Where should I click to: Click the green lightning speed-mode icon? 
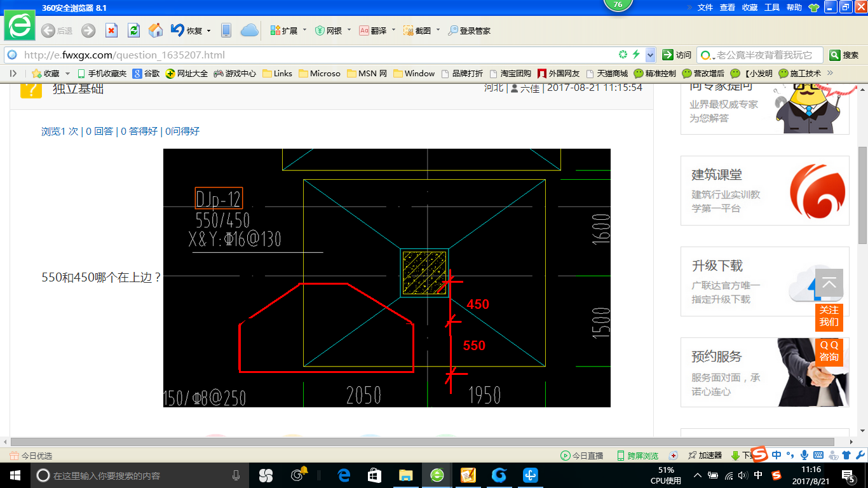point(636,55)
